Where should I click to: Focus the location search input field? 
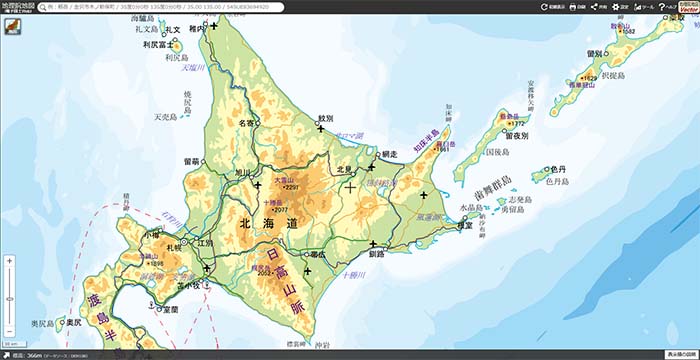coord(161,7)
